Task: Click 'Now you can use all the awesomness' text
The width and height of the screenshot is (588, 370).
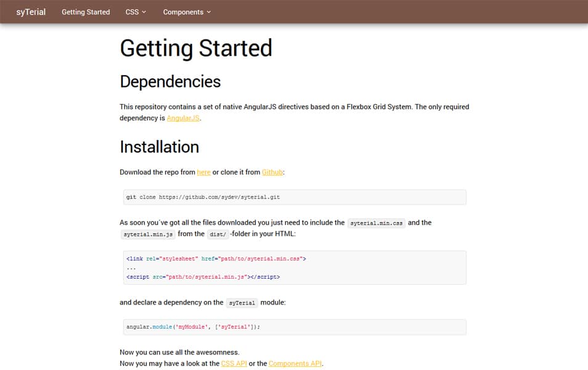Action: click(x=179, y=352)
